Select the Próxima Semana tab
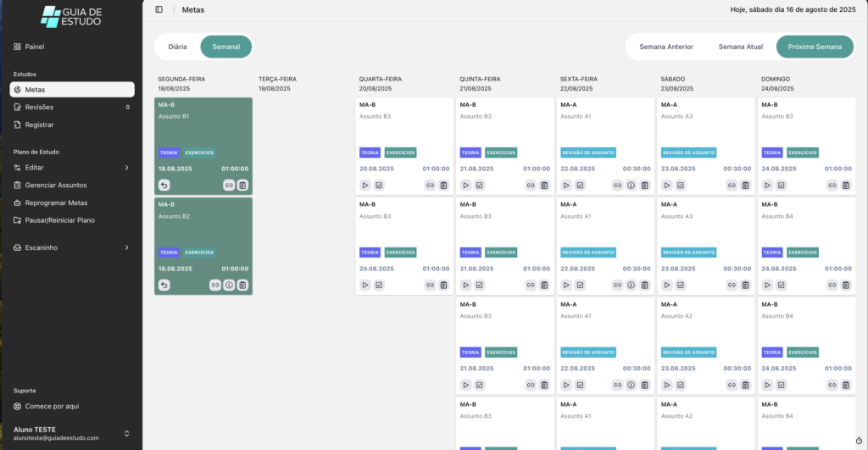 click(815, 47)
